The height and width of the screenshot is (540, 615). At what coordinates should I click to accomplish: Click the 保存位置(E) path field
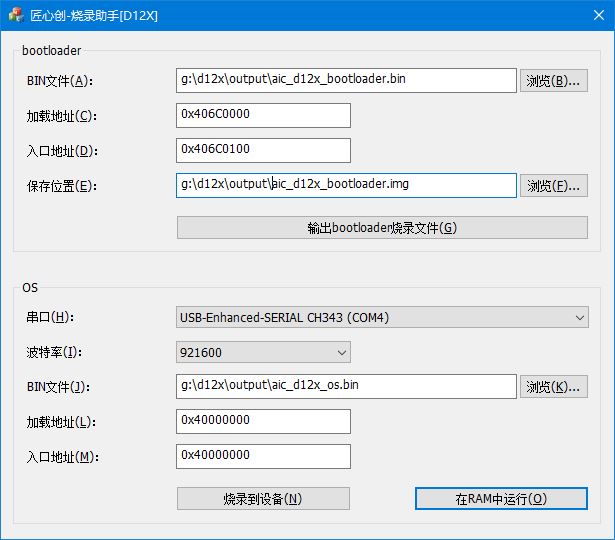click(346, 185)
